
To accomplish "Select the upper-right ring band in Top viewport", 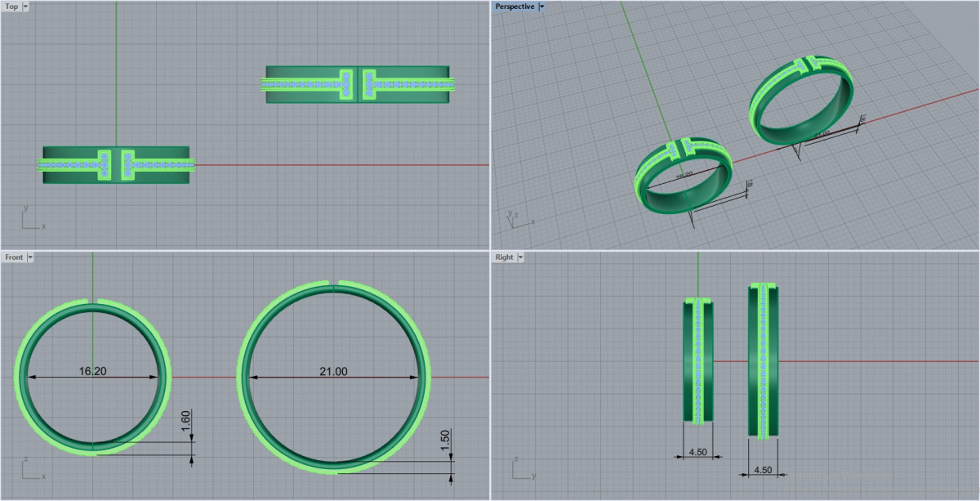I will [358, 84].
